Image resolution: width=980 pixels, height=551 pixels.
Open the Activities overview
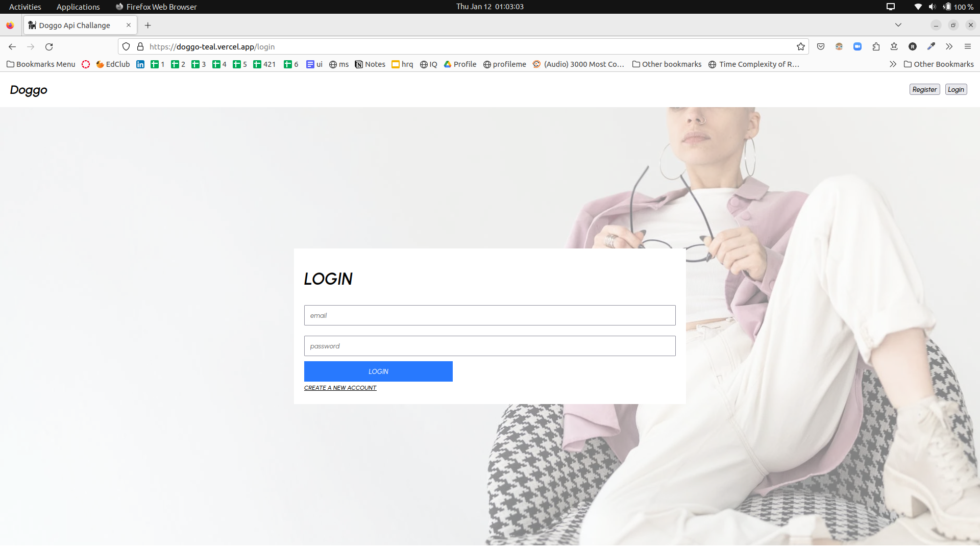click(25, 7)
